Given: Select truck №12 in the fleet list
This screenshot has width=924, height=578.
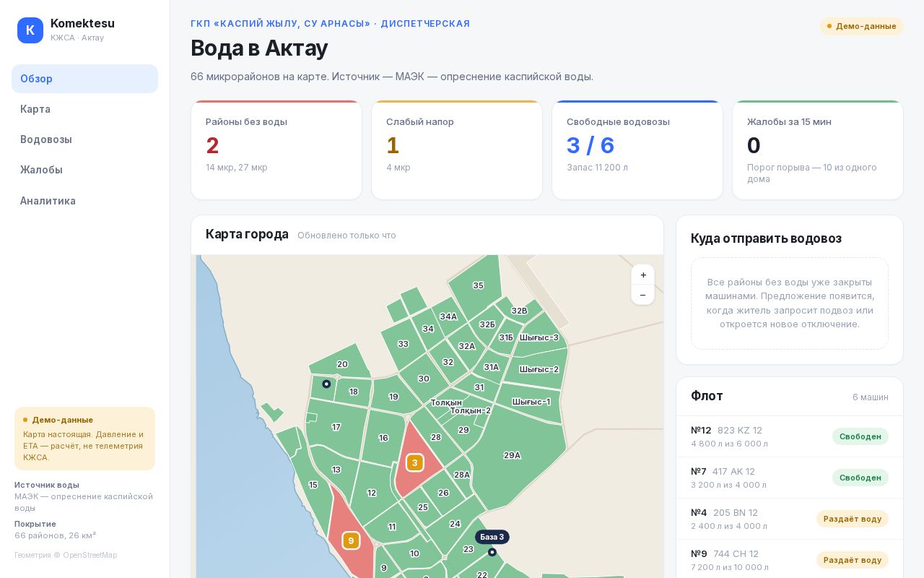Looking at the screenshot, I should point(790,436).
